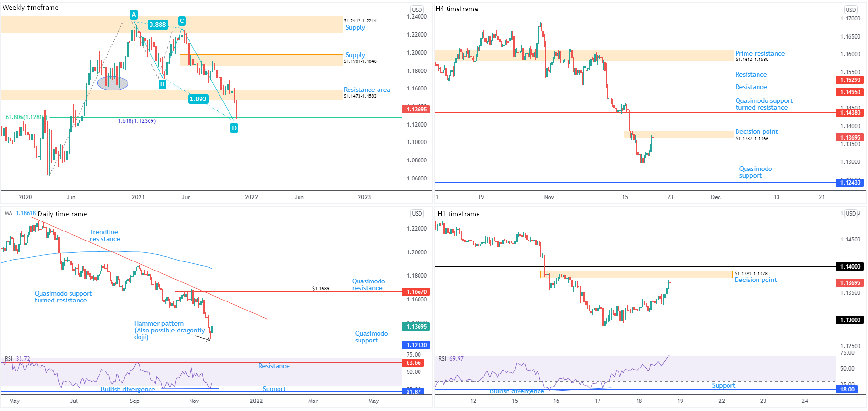Click the A point marker on weekly chart
This screenshot has height=411, width=868.
(134, 15)
